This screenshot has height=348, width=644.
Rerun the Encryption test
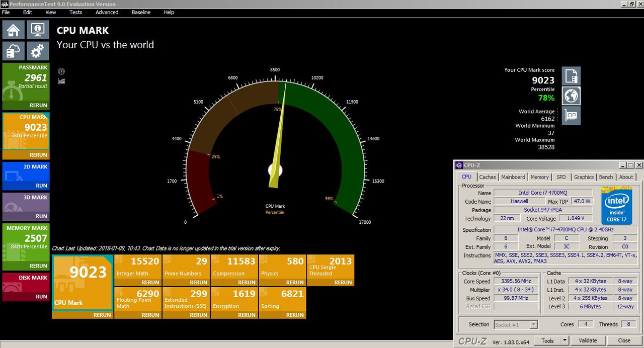[x=247, y=315]
